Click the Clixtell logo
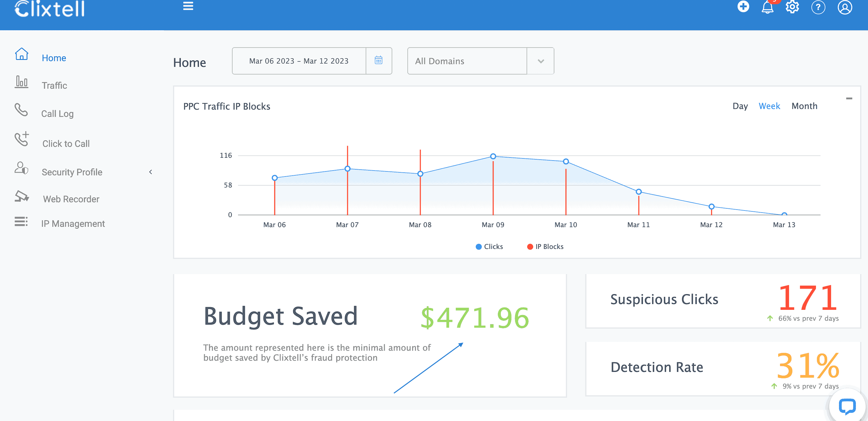The height and width of the screenshot is (421, 868). click(50, 9)
